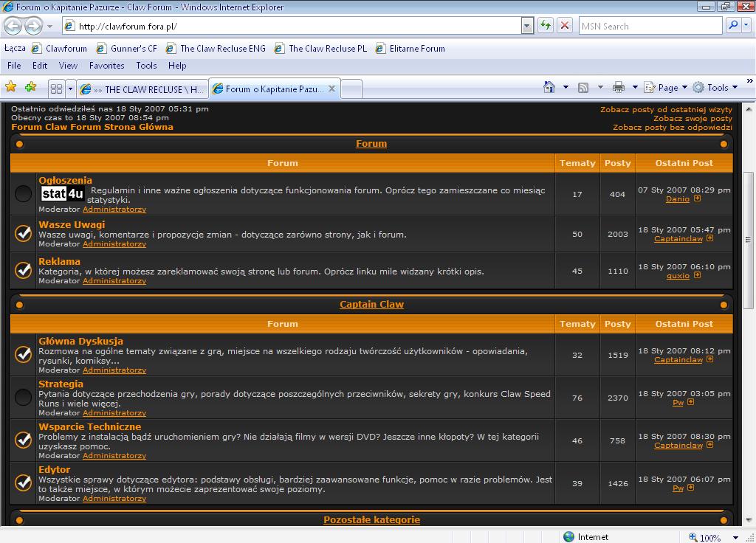The image size is (756, 543).
Task: View latest post icon in Strategia row
Action: pyautogui.click(x=691, y=402)
